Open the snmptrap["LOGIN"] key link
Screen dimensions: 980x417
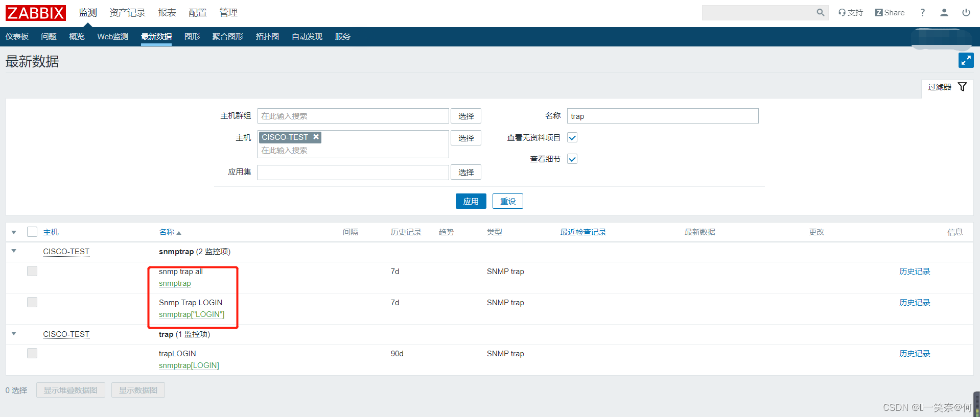(x=192, y=314)
